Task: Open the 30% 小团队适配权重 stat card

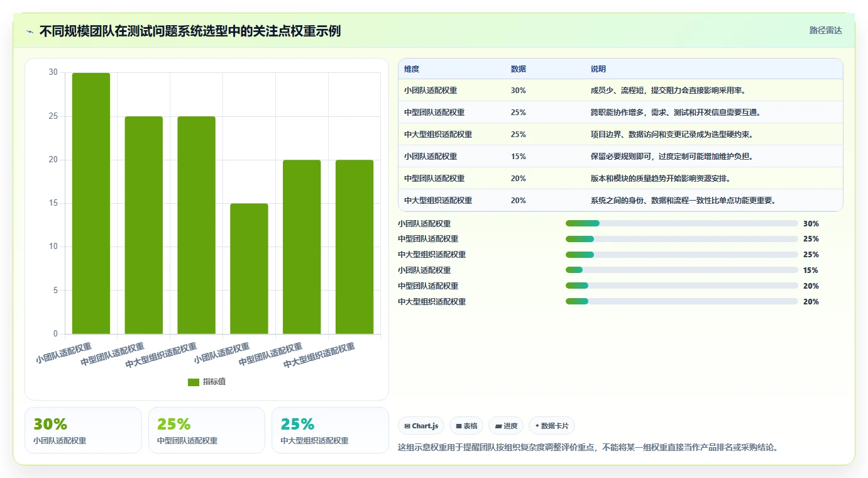Action: pyautogui.click(x=83, y=430)
